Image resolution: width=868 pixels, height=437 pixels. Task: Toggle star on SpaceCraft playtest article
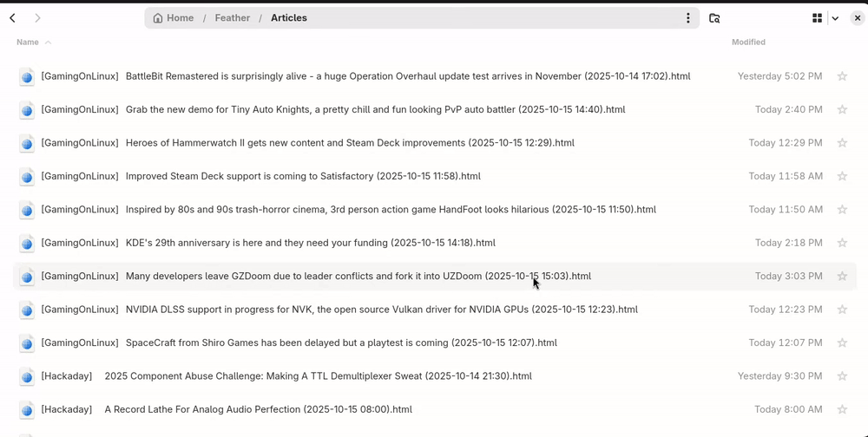tap(842, 343)
